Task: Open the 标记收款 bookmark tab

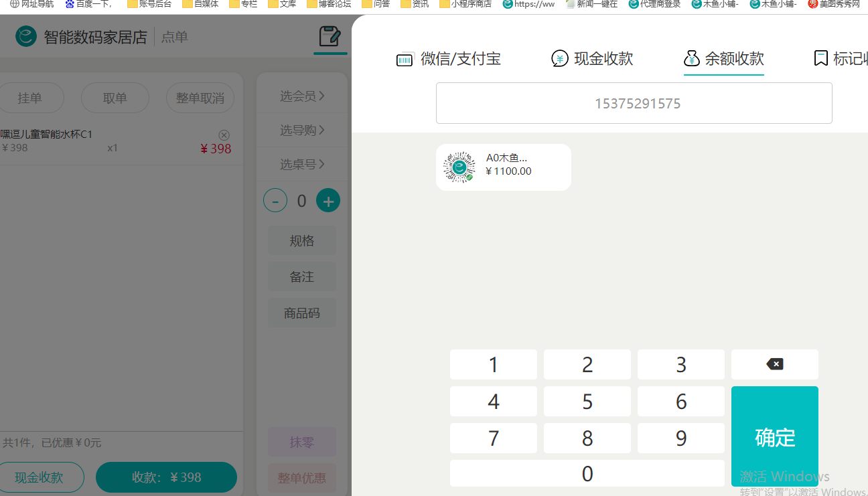Action: click(x=841, y=59)
